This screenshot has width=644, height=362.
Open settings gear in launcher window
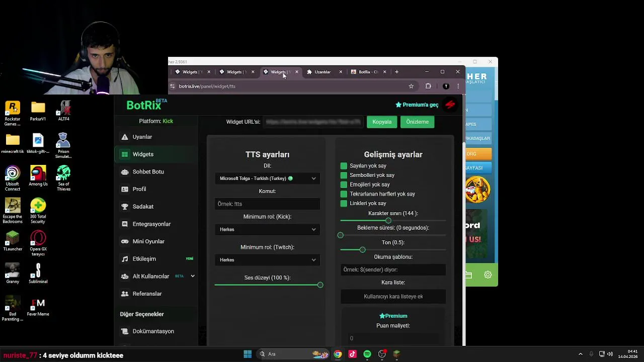(488, 275)
